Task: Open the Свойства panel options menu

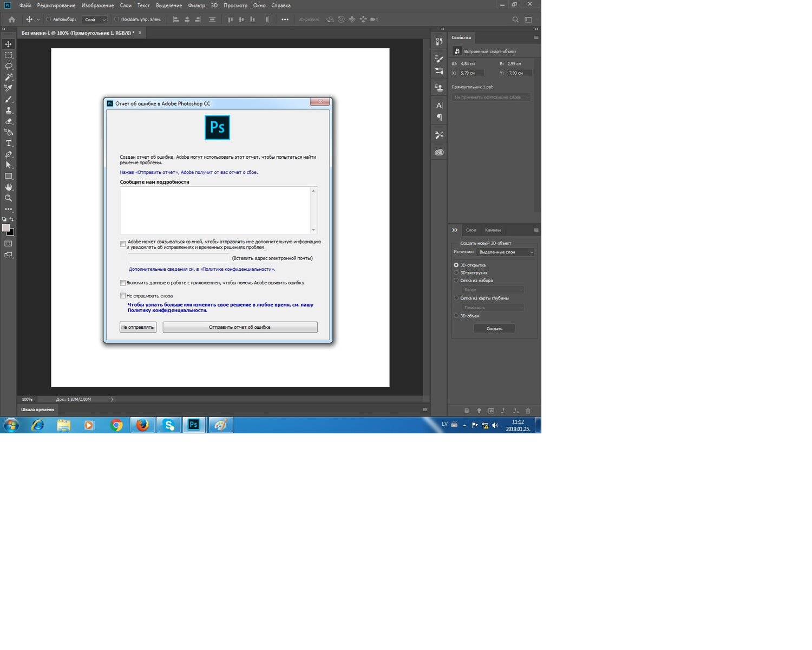Action: [x=536, y=37]
